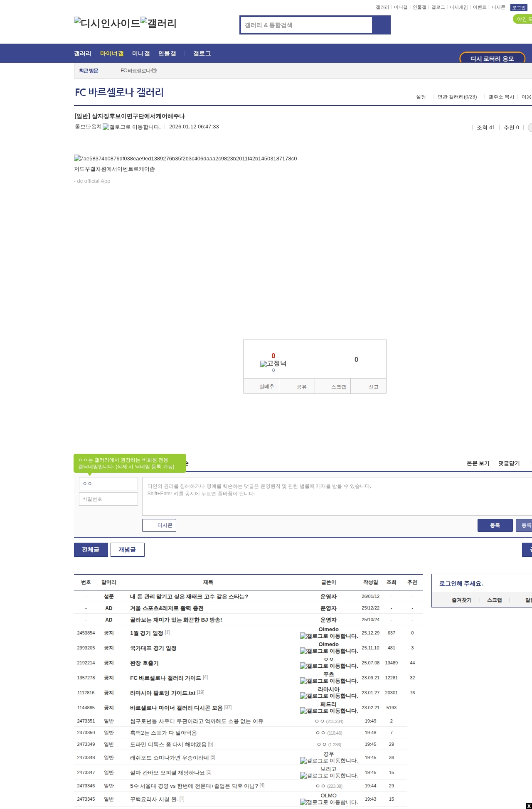This screenshot has height=809, width=532.
Task: Click the 공유 share button
Action: tap(297, 386)
